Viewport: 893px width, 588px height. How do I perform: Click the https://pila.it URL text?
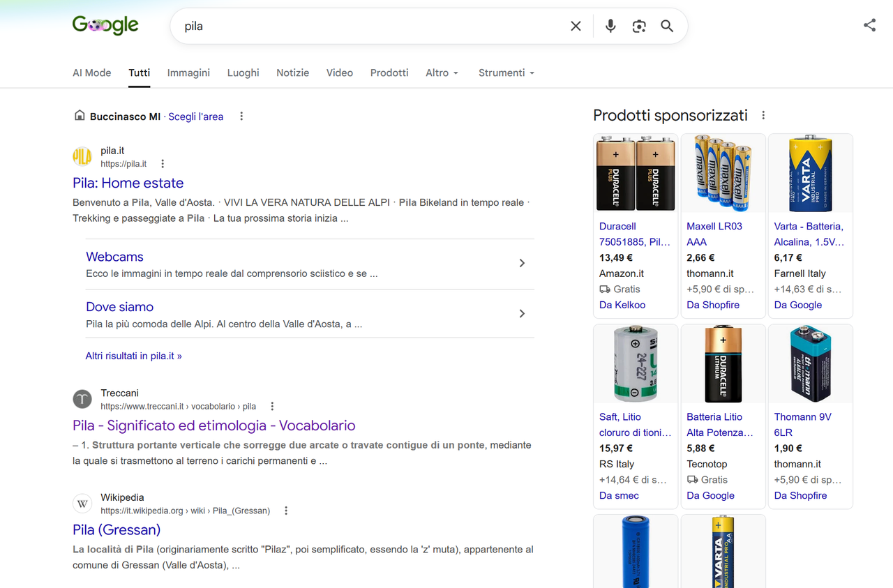123,164
